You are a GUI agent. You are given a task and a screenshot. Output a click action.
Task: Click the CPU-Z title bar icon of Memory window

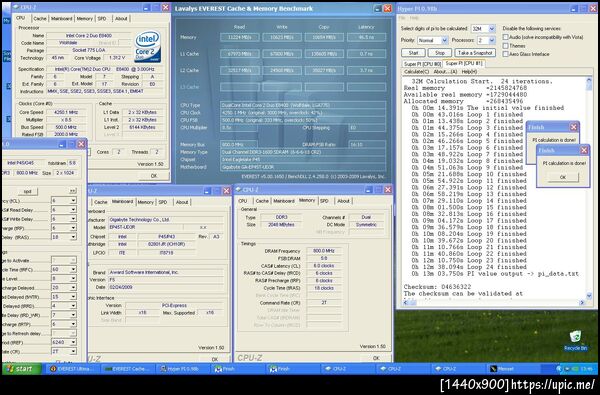pos(238,189)
